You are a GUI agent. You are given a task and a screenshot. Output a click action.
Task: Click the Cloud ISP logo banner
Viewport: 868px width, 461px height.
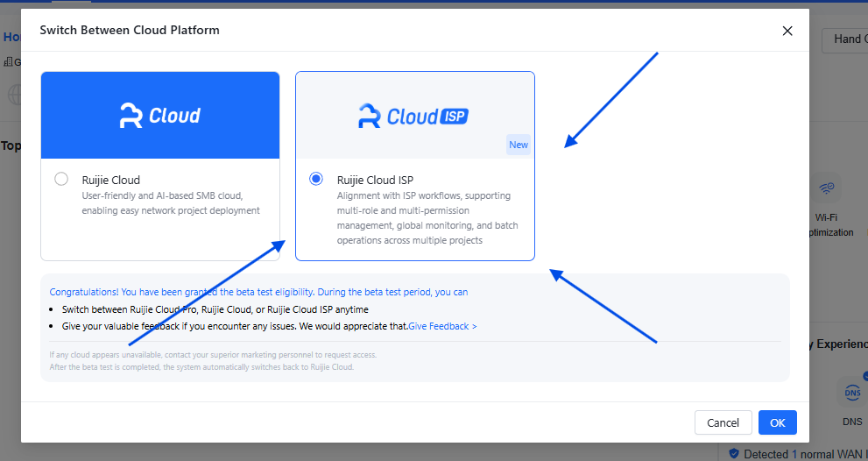(x=414, y=116)
